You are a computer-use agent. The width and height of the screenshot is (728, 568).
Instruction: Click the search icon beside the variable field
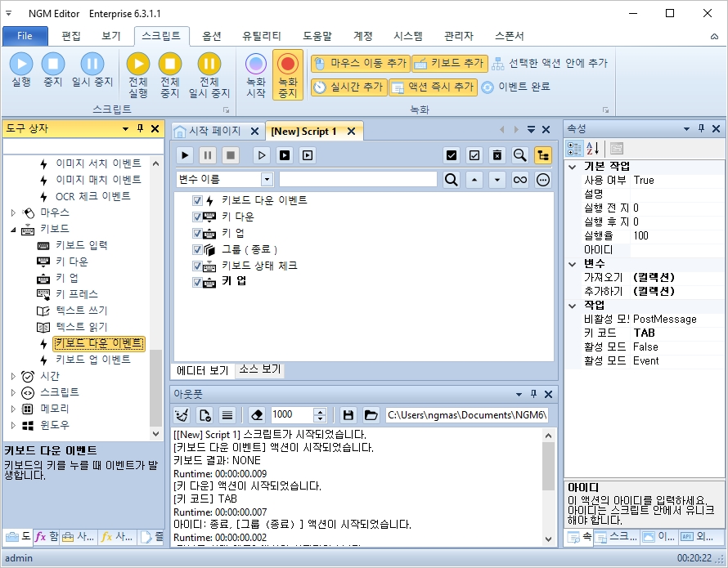(x=452, y=180)
